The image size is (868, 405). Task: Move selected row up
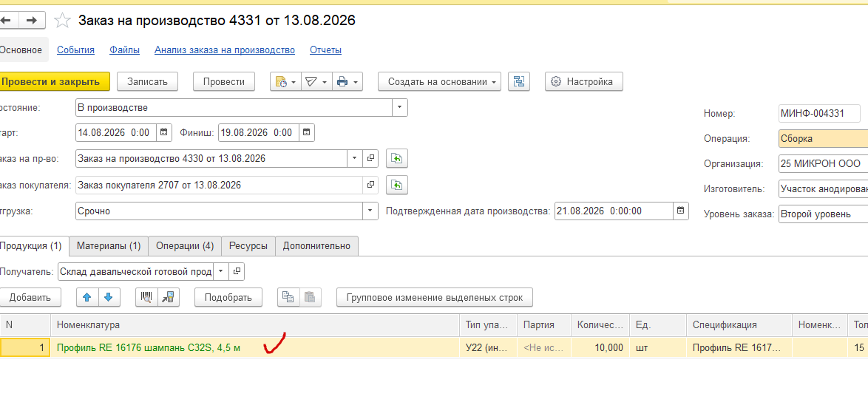pos(87,297)
